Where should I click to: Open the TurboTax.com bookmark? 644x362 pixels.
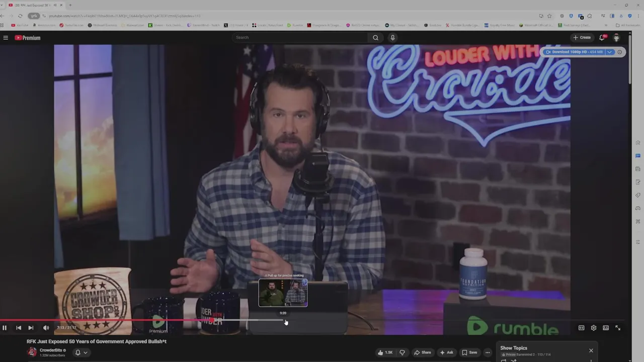71,25
